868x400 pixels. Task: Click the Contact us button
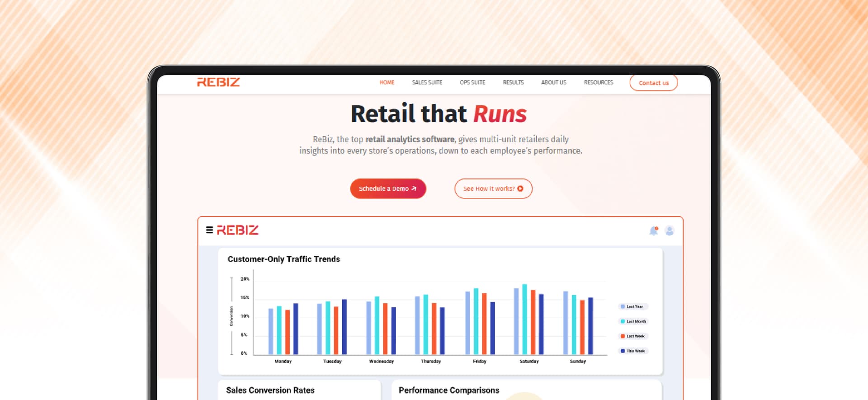point(653,83)
